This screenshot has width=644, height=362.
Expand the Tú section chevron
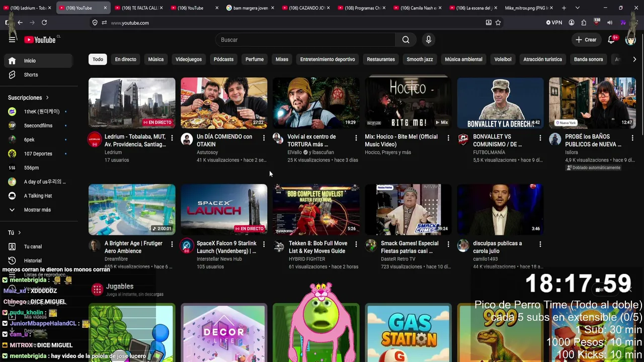19,233
